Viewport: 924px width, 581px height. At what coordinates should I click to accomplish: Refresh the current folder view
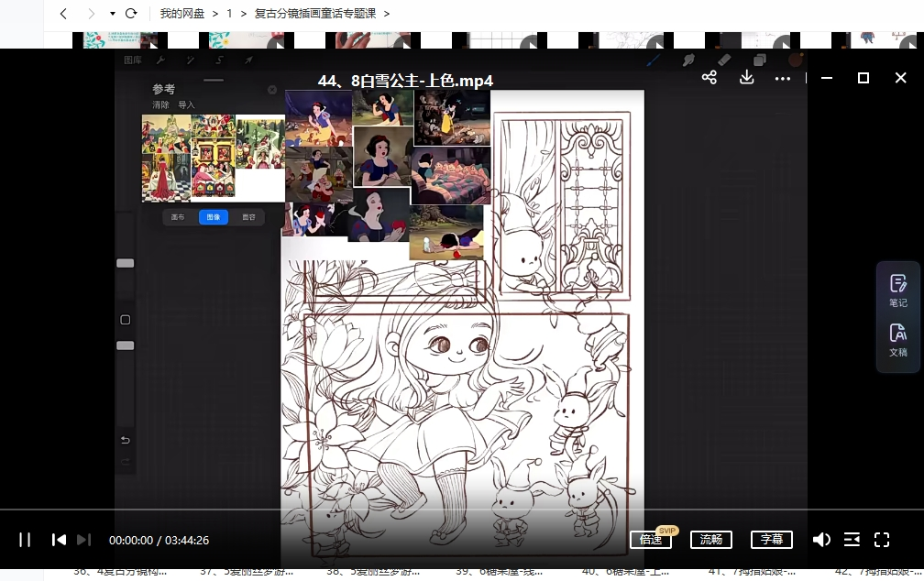pos(130,14)
